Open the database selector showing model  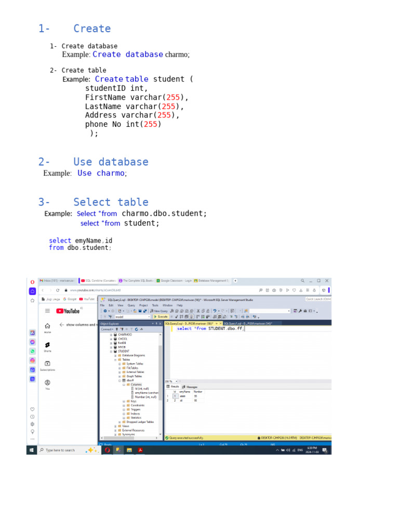pyautogui.click(x=132, y=316)
